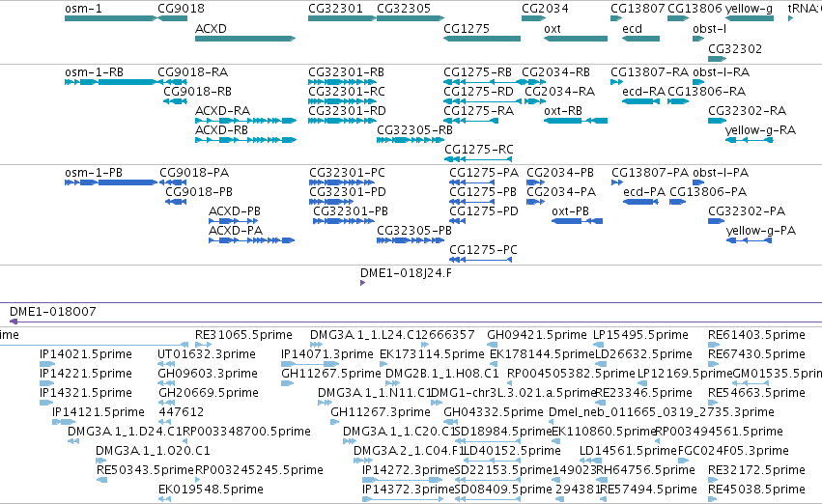The height and width of the screenshot is (504, 822).
Task: Select the CG13806 gene label
Action: point(694,9)
